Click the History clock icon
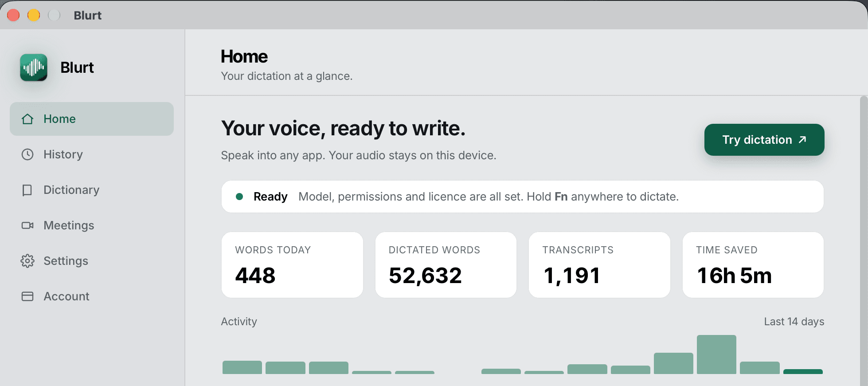Image resolution: width=868 pixels, height=386 pixels. click(x=27, y=154)
